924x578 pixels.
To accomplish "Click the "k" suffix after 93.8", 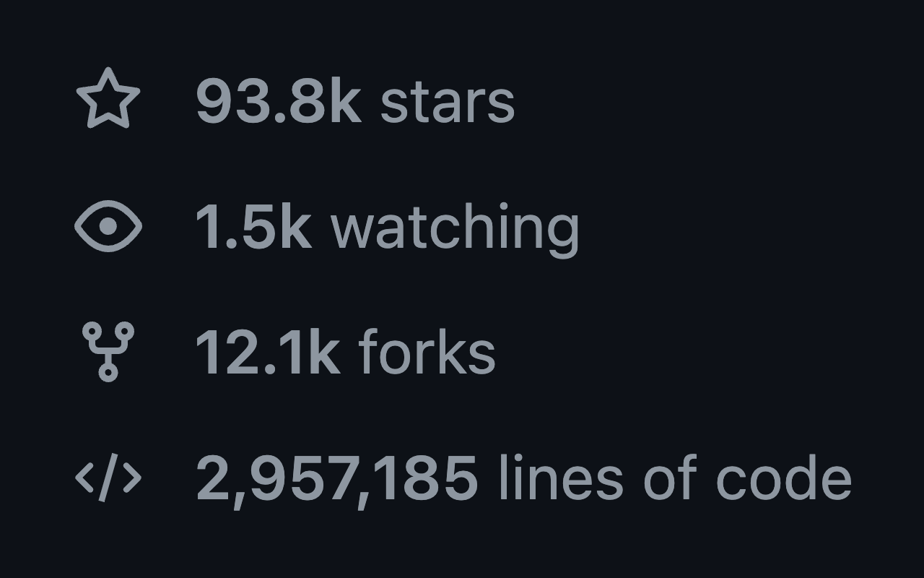I will pos(345,101).
